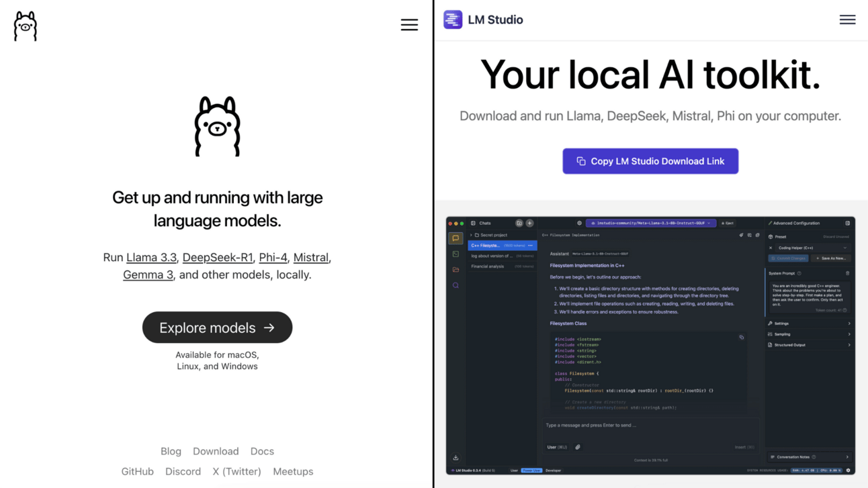The image size is (868, 488).
Task: Visit the GitHub footer link
Action: 137,471
